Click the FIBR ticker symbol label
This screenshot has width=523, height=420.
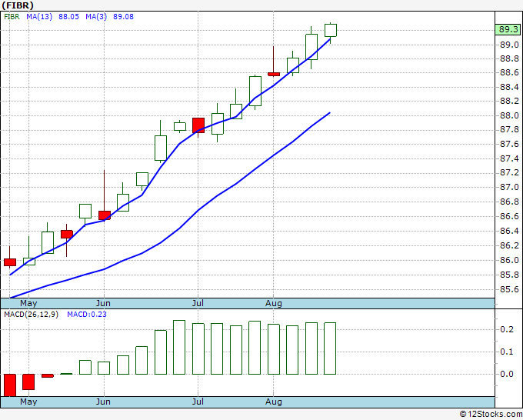click(15, 5)
